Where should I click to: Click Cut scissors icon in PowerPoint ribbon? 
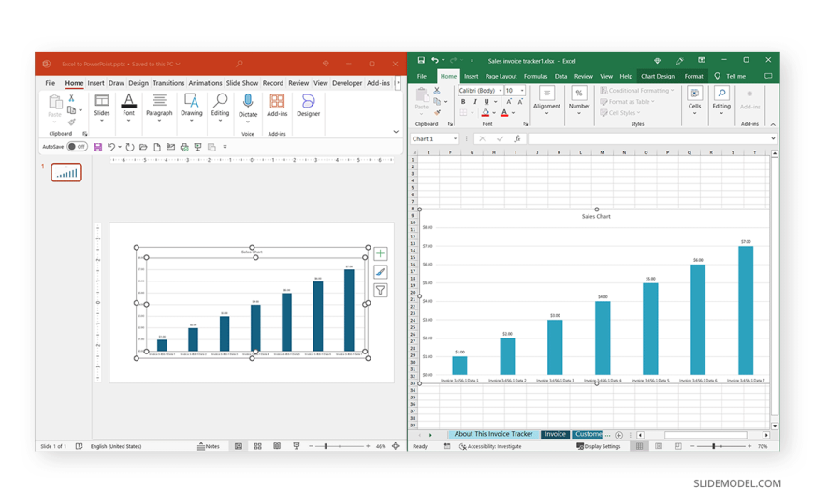[72, 98]
